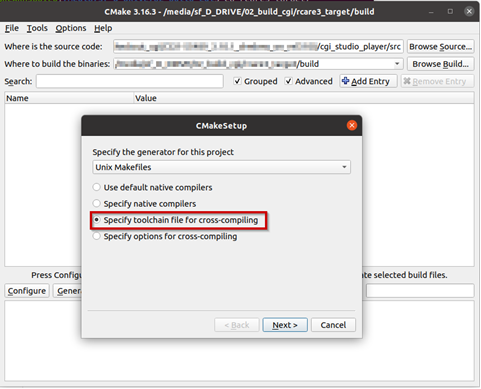Viewport: 481px width, 389px height.
Task: Minimize the CMake main window
Action: 431,12
